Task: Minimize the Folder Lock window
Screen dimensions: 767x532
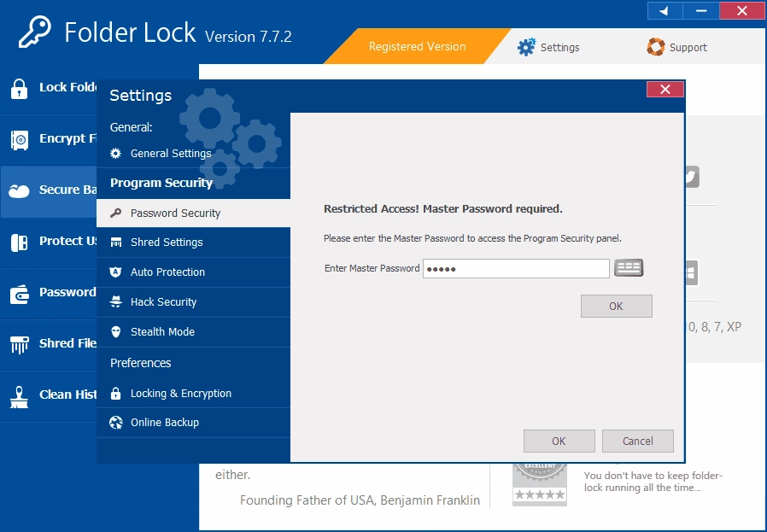Action: point(701,11)
